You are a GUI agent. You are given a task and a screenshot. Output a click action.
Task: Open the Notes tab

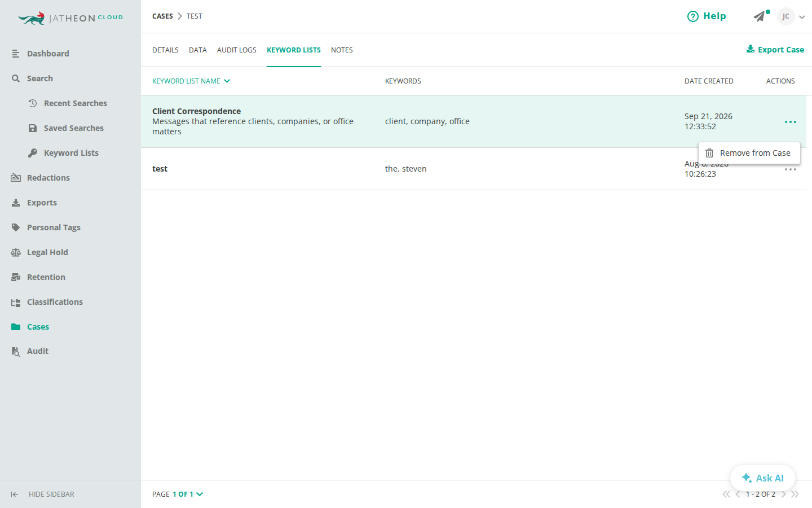(342, 50)
